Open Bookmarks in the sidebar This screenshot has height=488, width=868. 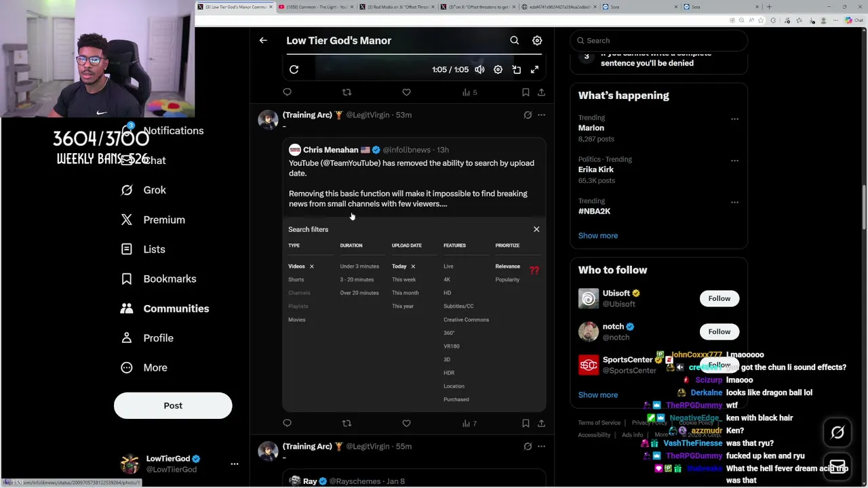pyautogui.click(x=159, y=279)
